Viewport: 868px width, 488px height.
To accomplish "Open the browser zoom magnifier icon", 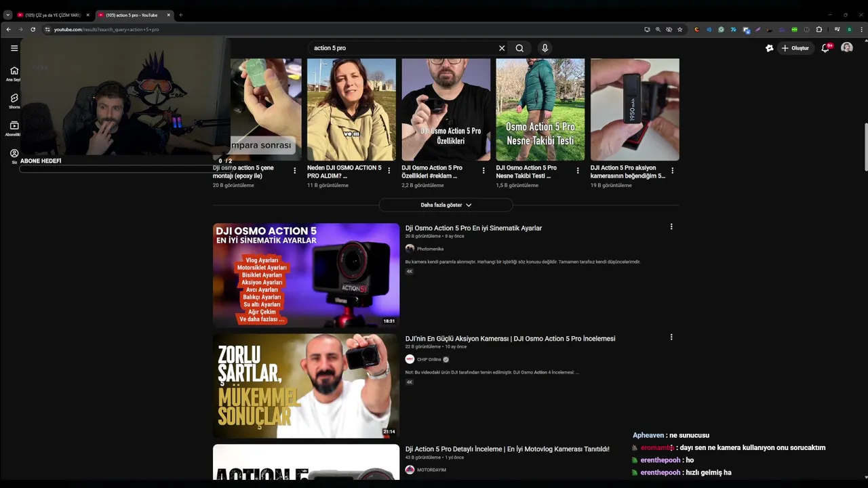I will pyautogui.click(x=658, y=29).
